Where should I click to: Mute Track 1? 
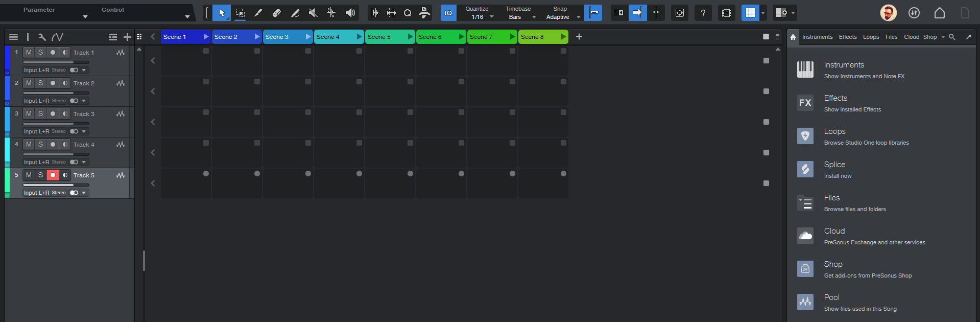coord(29,52)
